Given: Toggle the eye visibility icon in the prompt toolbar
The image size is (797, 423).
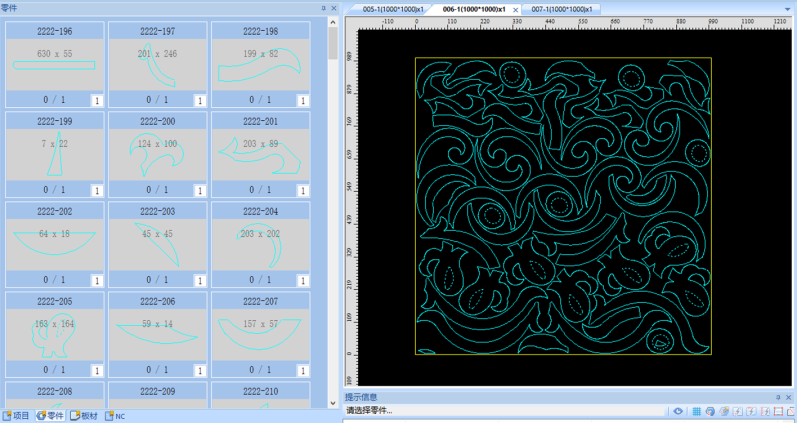Looking at the screenshot, I should (678, 411).
